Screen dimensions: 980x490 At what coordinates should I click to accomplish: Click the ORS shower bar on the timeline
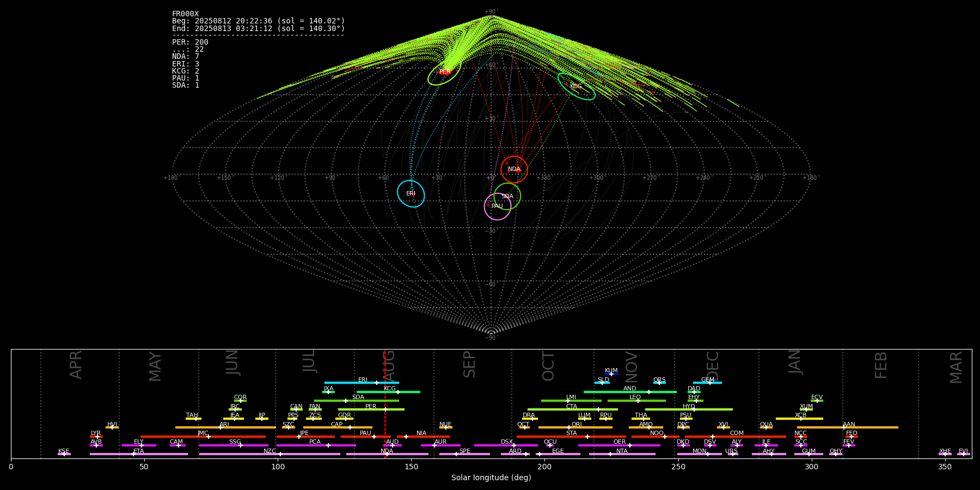pos(659,383)
